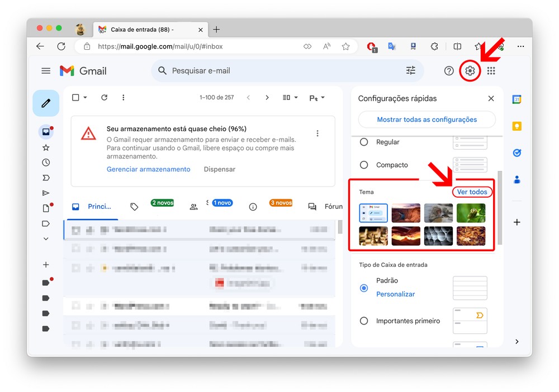This screenshot has width=559, height=392.
Task: Open the settings gear icon
Action: click(x=470, y=71)
